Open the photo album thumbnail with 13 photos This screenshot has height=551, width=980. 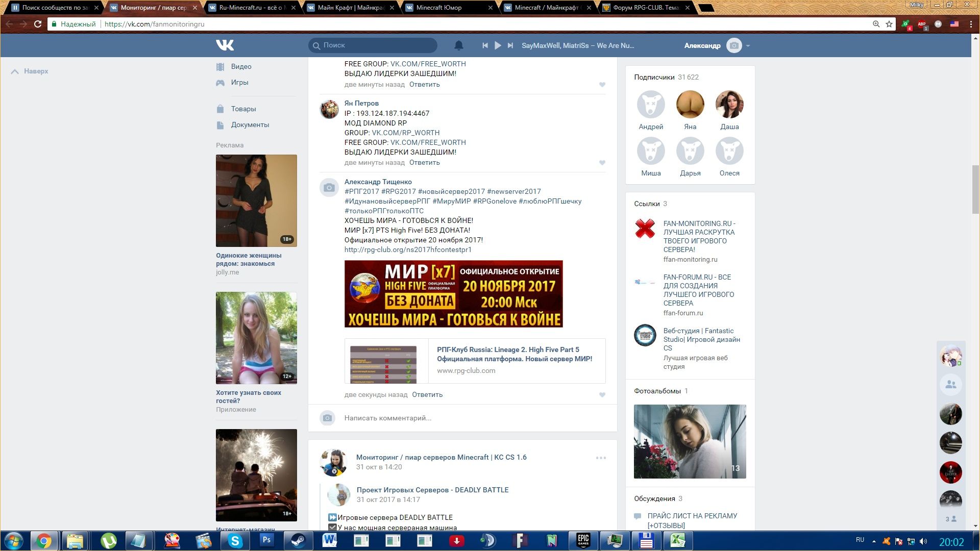pyautogui.click(x=690, y=442)
